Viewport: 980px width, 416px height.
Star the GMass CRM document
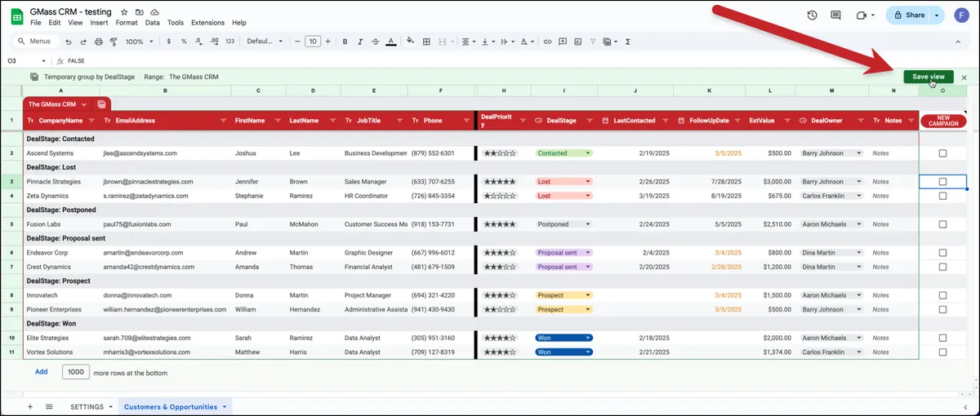pyautogui.click(x=124, y=12)
